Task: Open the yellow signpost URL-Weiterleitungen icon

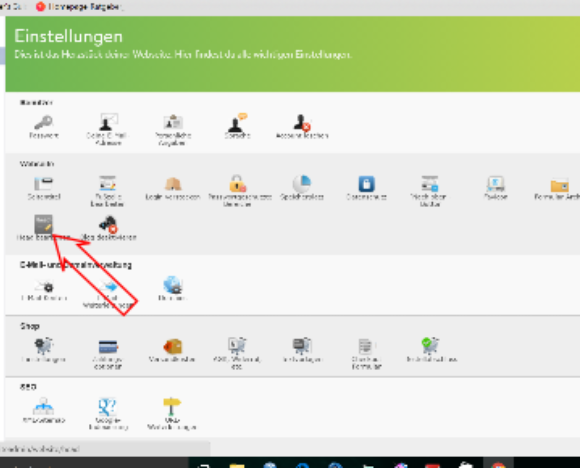Action: (172, 407)
